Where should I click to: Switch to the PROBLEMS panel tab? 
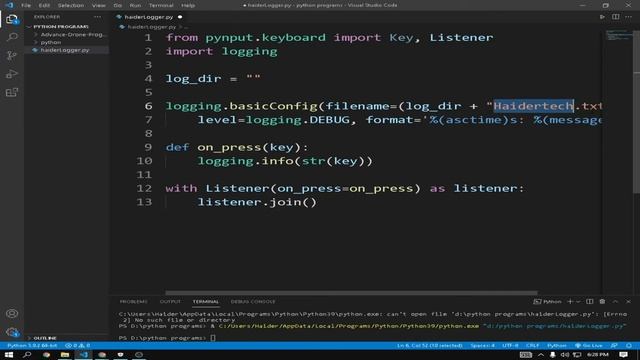point(133,301)
